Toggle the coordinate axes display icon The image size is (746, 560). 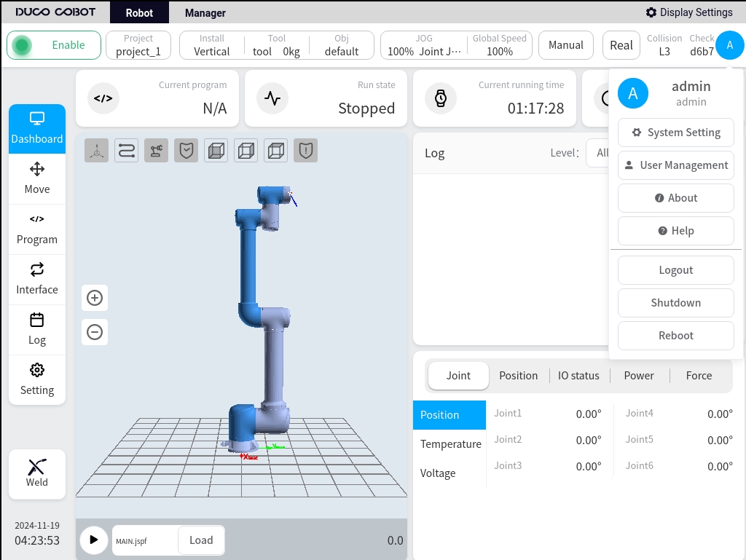[97, 151]
